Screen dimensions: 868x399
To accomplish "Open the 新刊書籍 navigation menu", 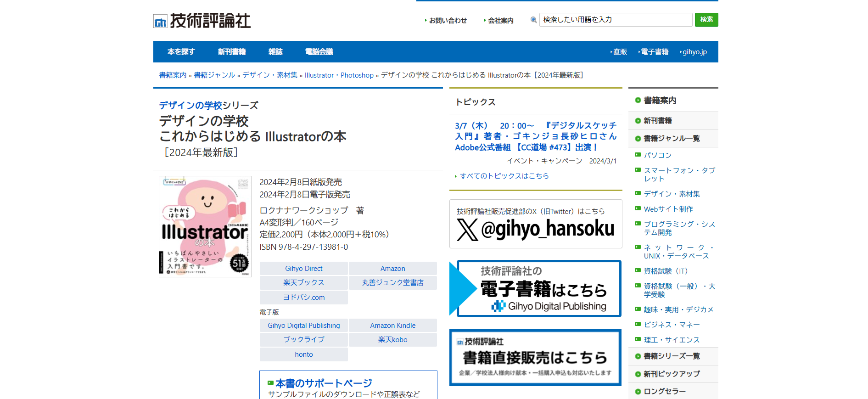I will (x=232, y=52).
